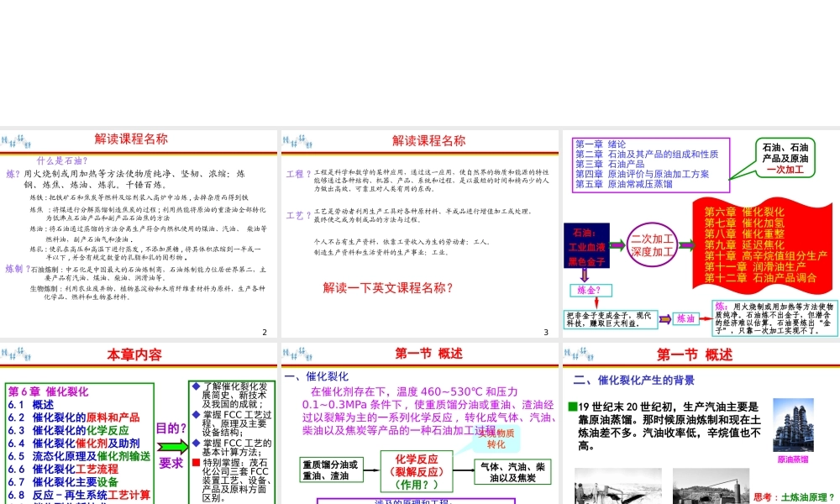Click outline item 6.8 反应-再生系统工艺计算
Screen dimensions: 840x504
tap(79, 495)
